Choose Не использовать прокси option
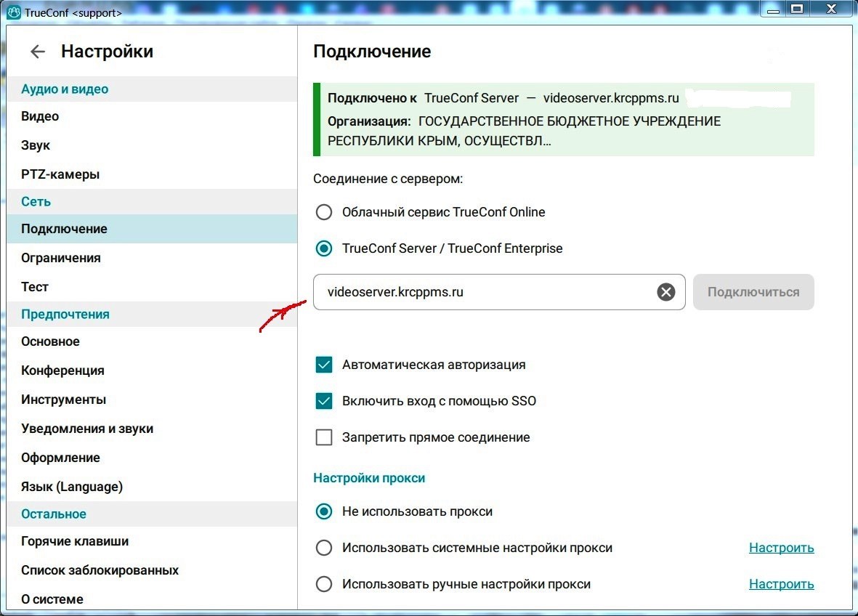 (x=324, y=511)
